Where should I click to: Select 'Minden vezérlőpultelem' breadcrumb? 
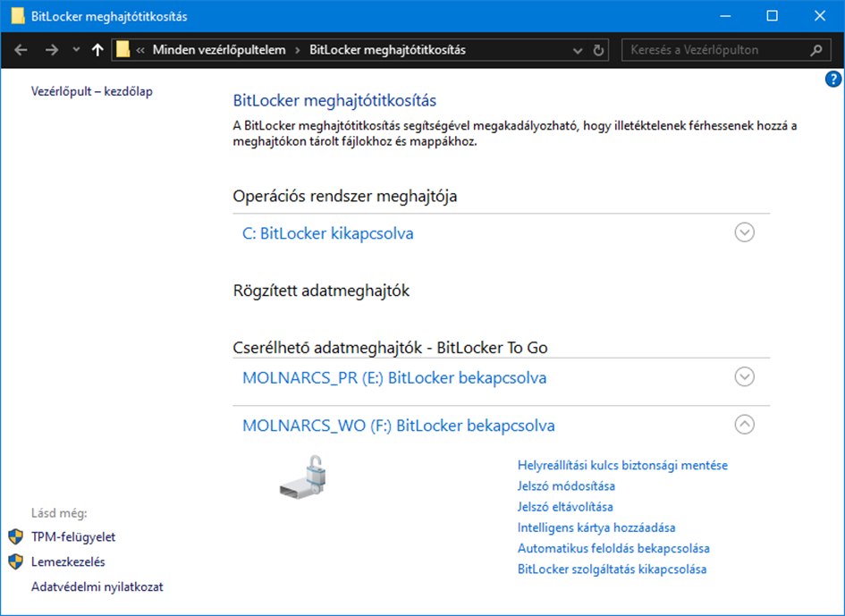(219, 50)
